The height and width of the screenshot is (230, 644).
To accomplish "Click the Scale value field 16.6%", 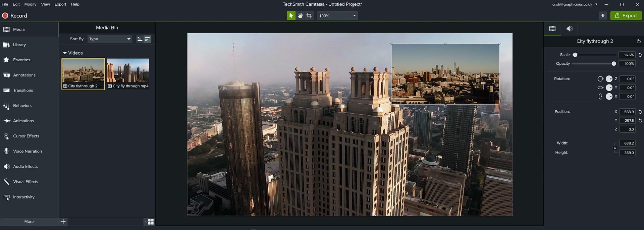I will tap(627, 55).
